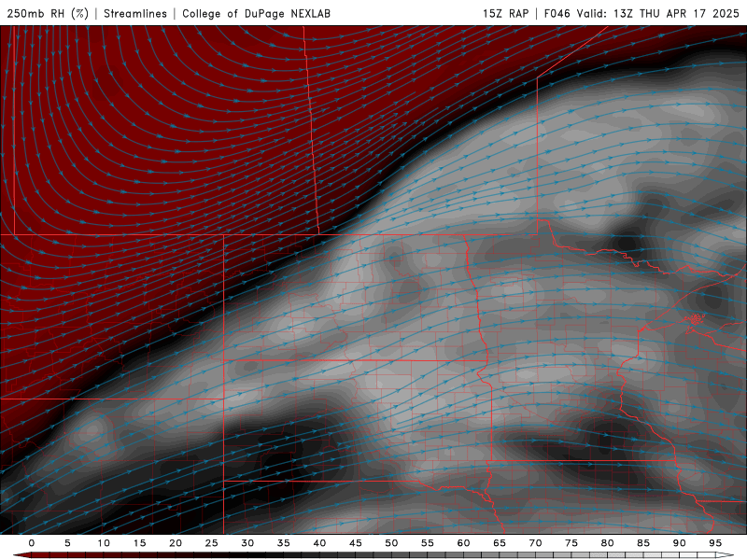Click the "20" tick label on the legend
Image resolution: width=747 pixels, height=560 pixels.
(176, 543)
